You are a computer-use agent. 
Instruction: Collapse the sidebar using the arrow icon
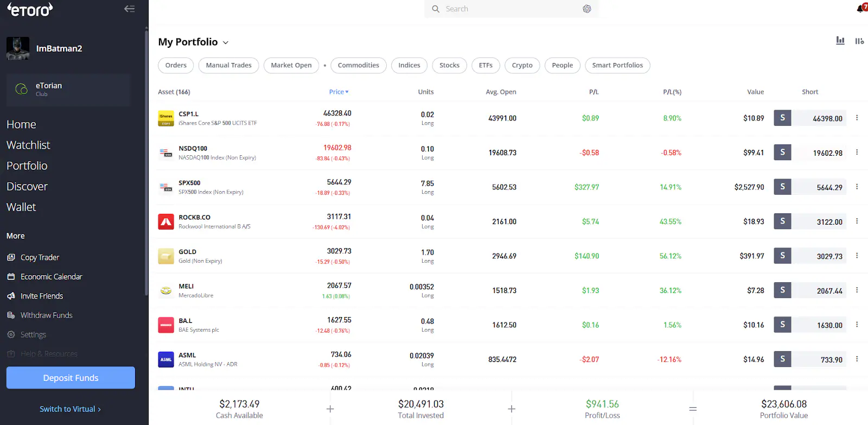[x=129, y=9]
